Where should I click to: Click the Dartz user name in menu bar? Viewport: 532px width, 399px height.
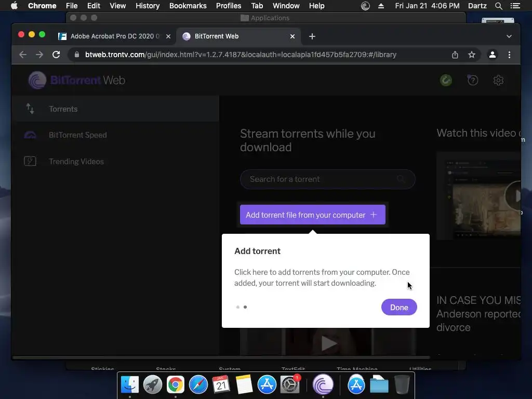tap(477, 6)
